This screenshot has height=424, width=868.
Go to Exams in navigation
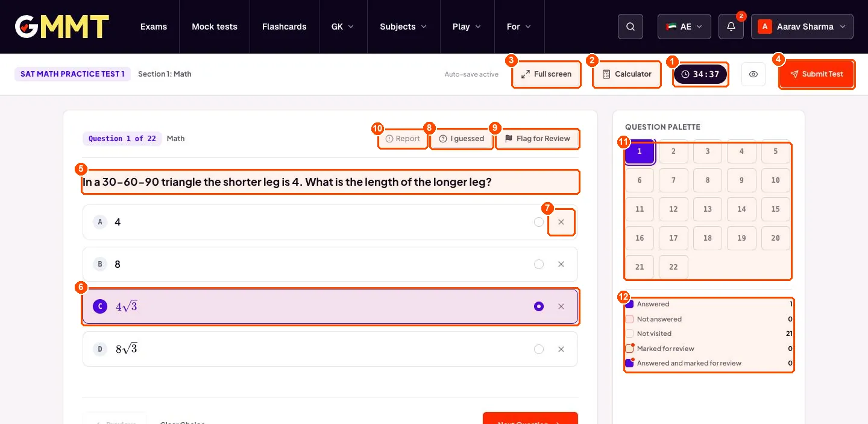coord(154,27)
